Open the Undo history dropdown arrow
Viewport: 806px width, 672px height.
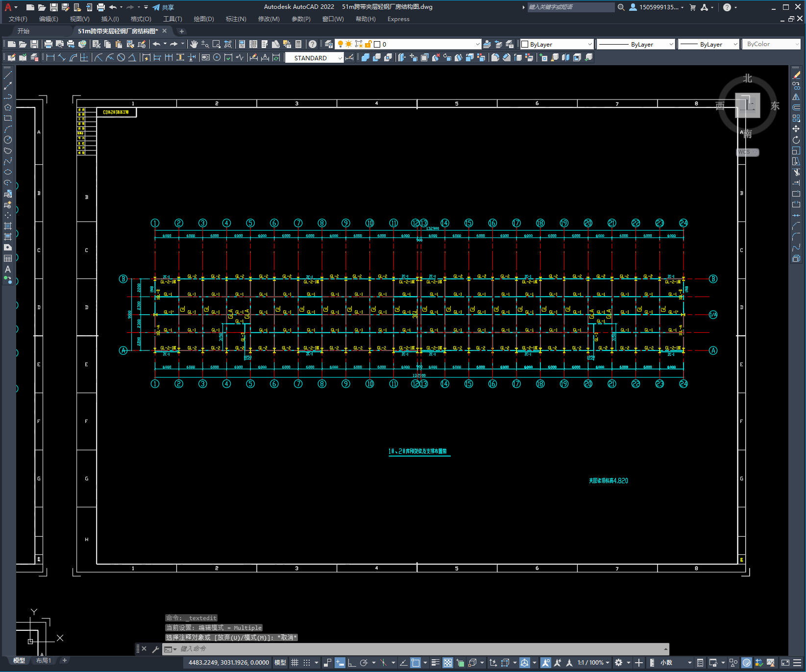(165, 44)
